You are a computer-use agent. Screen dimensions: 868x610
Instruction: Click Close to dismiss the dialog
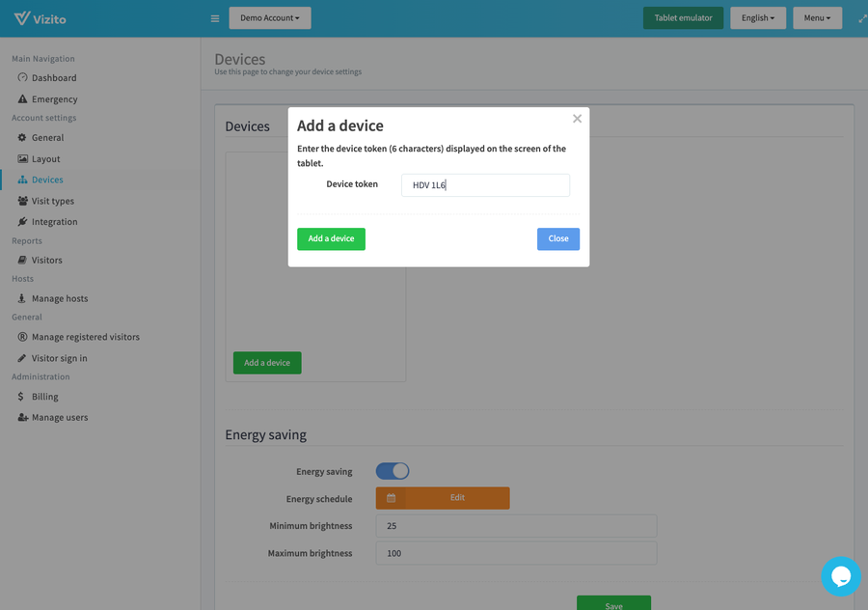(x=557, y=238)
